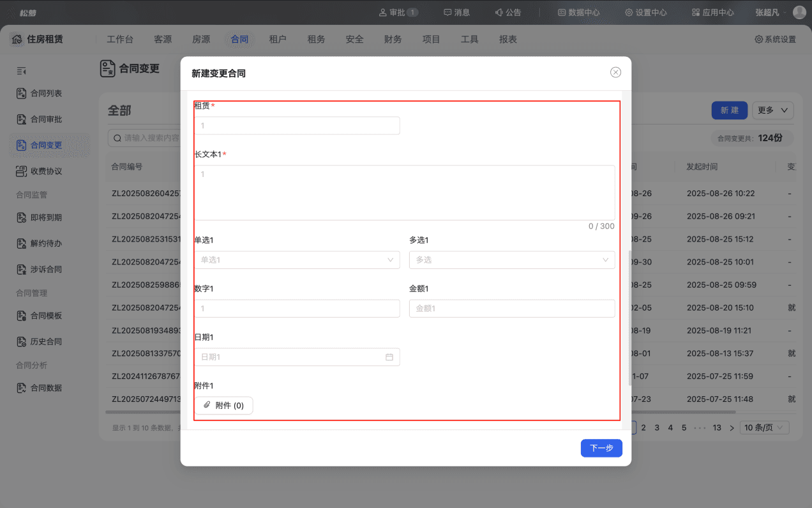Switch to 项目 tab
Screen dimensions: 812x508
(x=431, y=39)
